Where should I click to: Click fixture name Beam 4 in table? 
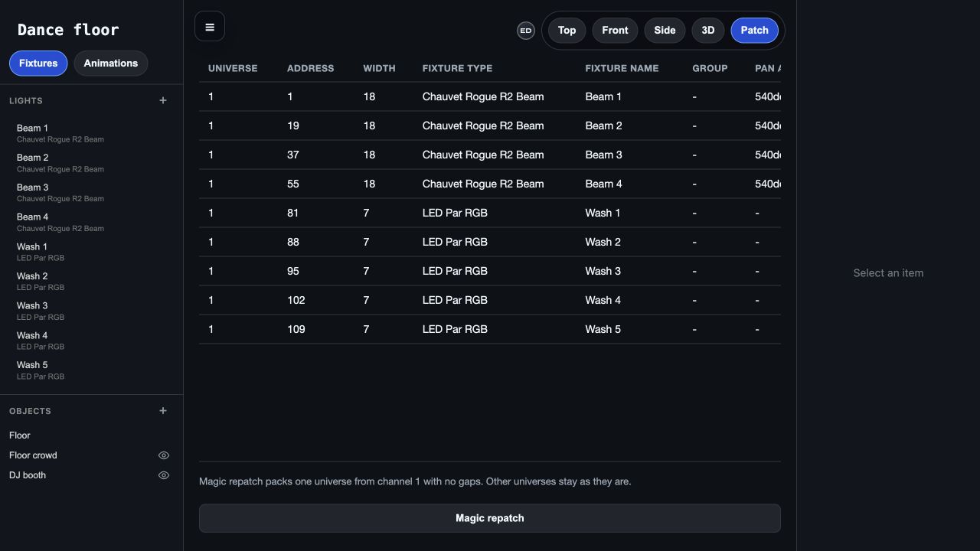point(603,184)
